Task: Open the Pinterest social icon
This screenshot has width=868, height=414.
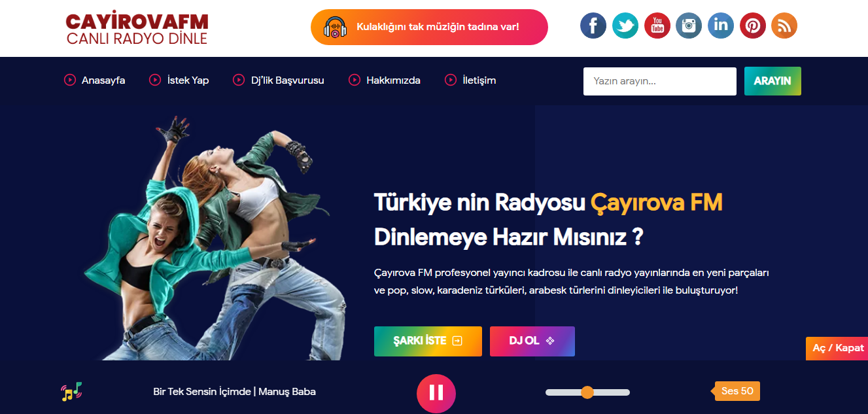Action: tap(753, 26)
